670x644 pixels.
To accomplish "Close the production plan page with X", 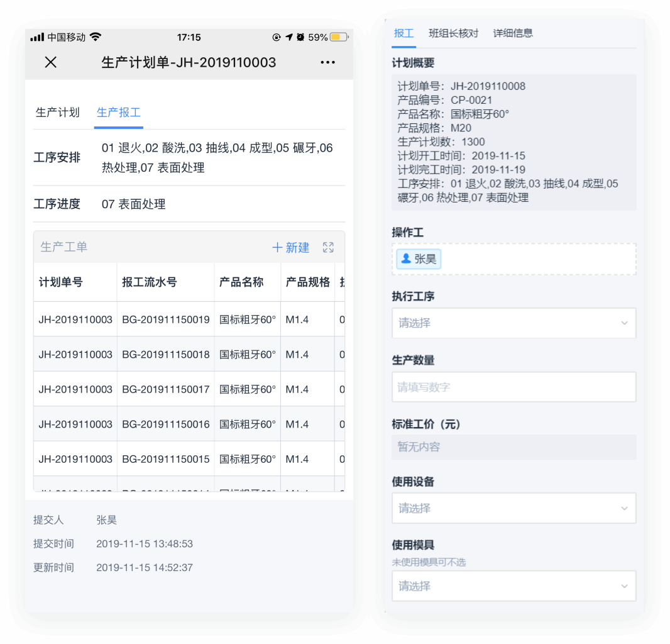I will (51, 62).
